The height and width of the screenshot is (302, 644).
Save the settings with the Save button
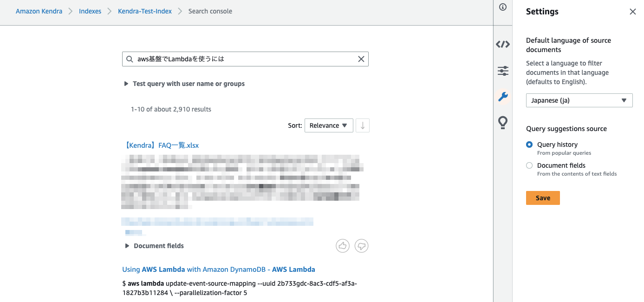click(x=543, y=198)
